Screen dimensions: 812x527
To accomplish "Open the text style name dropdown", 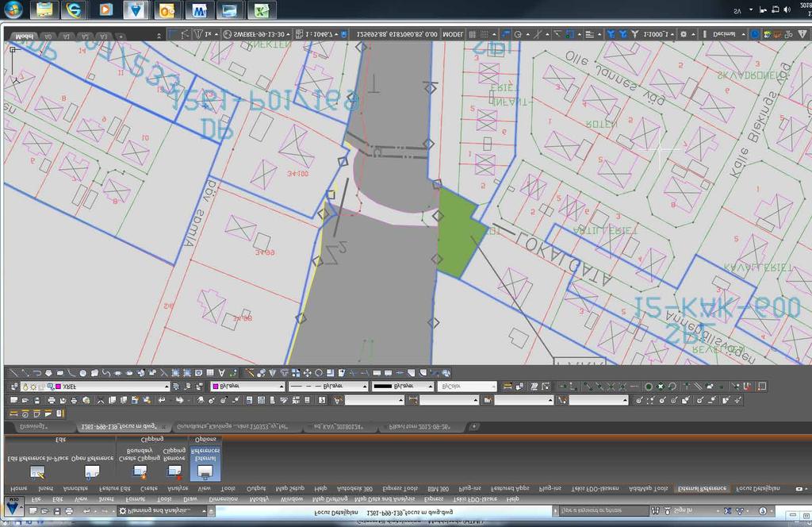I will [x=374, y=400].
